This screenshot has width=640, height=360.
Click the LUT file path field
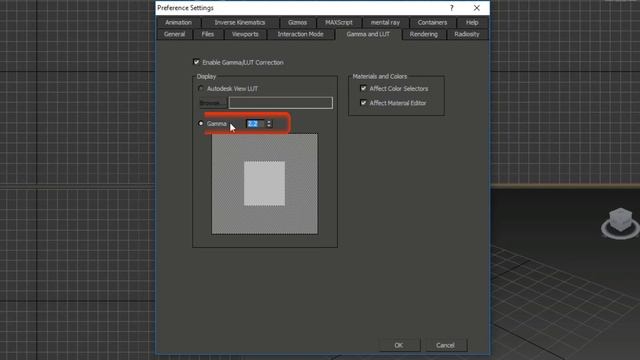[280, 103]
